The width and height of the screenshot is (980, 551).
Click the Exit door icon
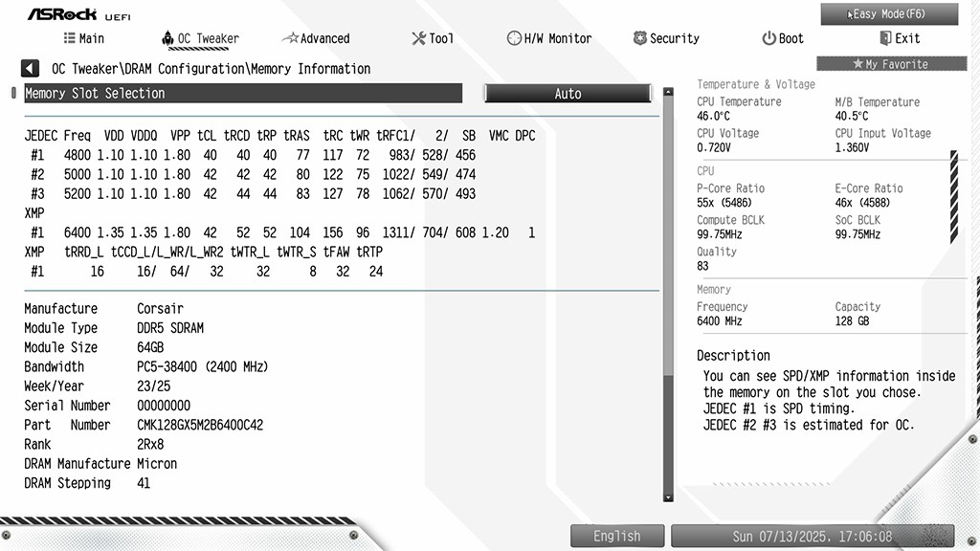coord(885,39)
